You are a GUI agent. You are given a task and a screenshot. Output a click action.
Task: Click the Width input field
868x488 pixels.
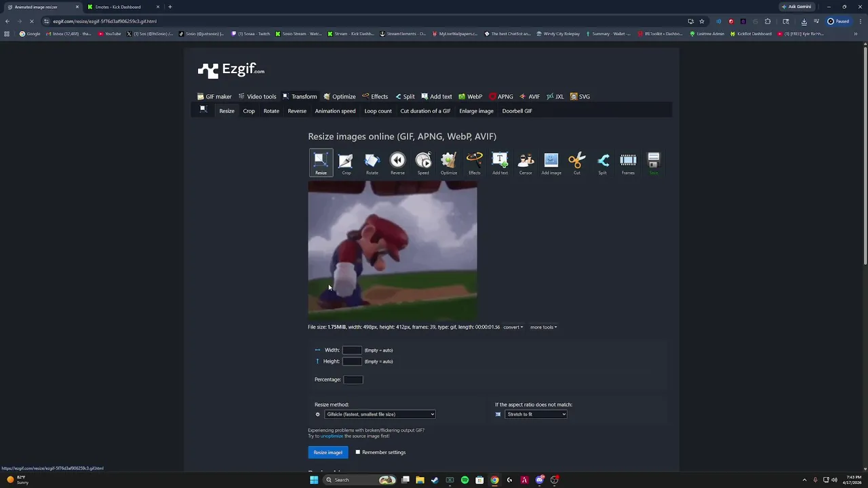[x=352, y=350]
